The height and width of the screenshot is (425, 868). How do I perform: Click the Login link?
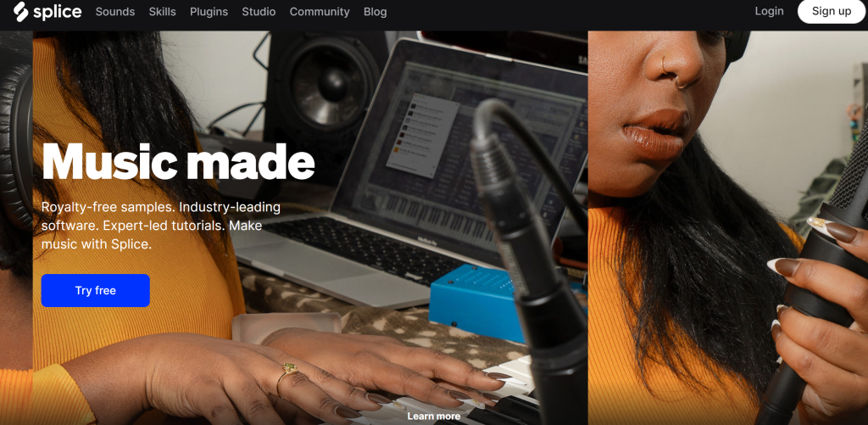point(769,11)
